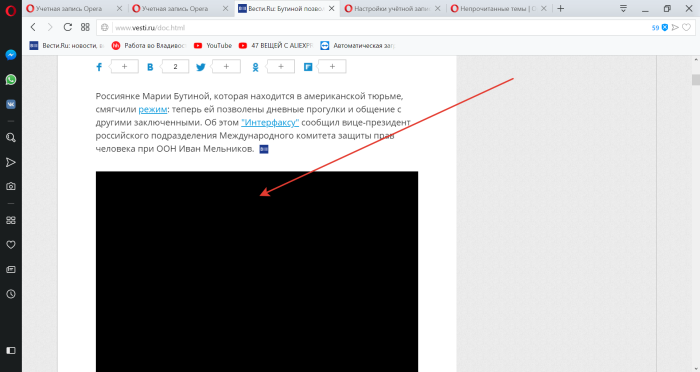Open VK panel in sidebar
700x372 pixels.
11,104
